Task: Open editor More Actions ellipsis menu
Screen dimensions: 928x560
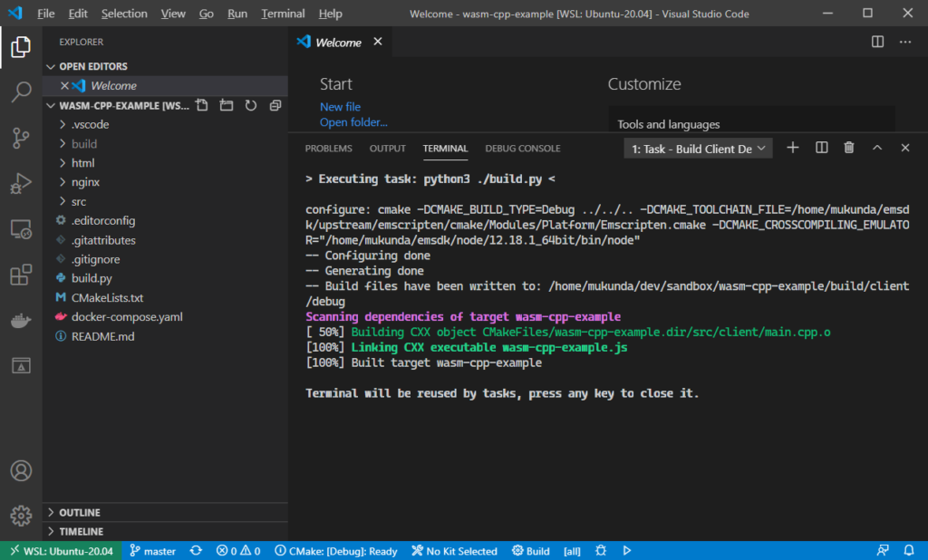Action: 905,42
